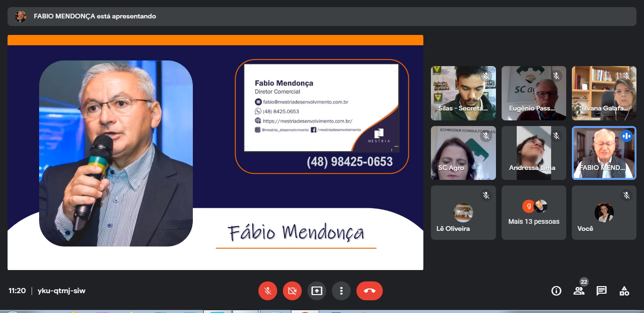This screenshot has height=313, width=644.
Task: Turn on the camera
Action: tap(292, 291)
